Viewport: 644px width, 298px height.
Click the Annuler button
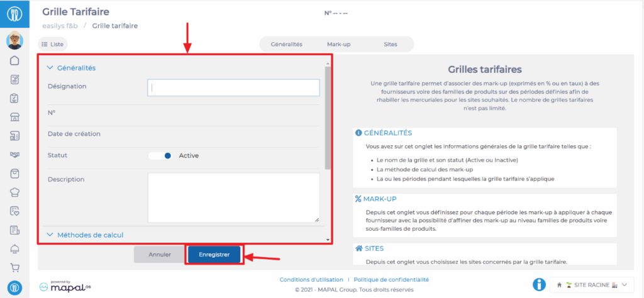click(x=160, y=255)
